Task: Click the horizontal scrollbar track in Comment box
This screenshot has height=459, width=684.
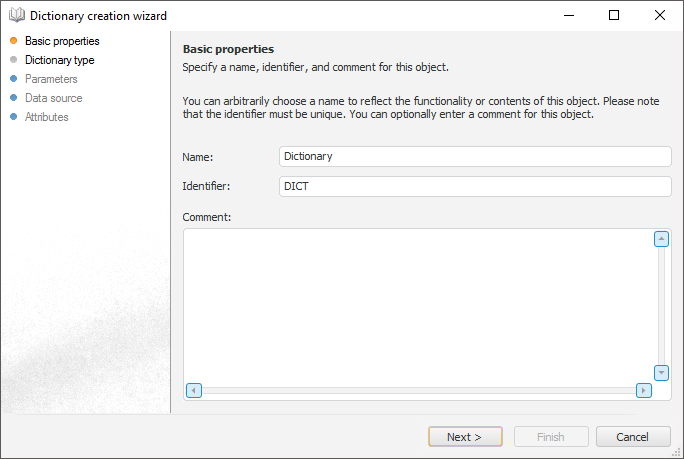Action: [x=419, y=390]
